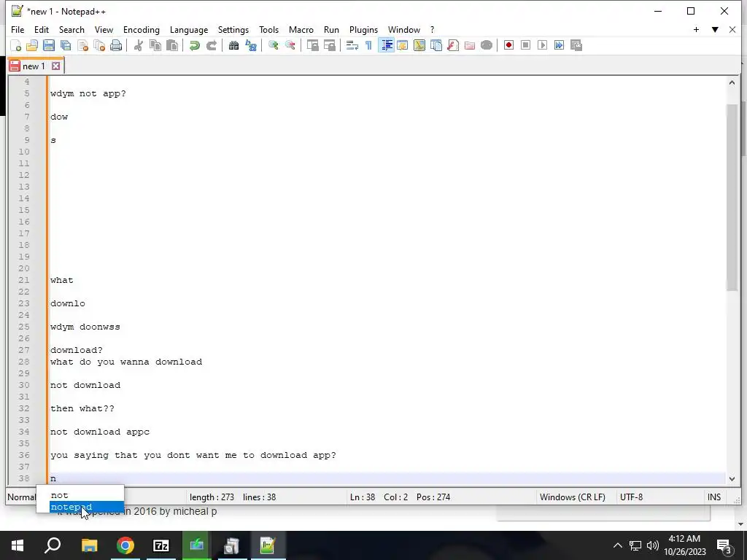Click the 'UTF-8' encoding in status bar
747x560 pixels.
point(631,497)
